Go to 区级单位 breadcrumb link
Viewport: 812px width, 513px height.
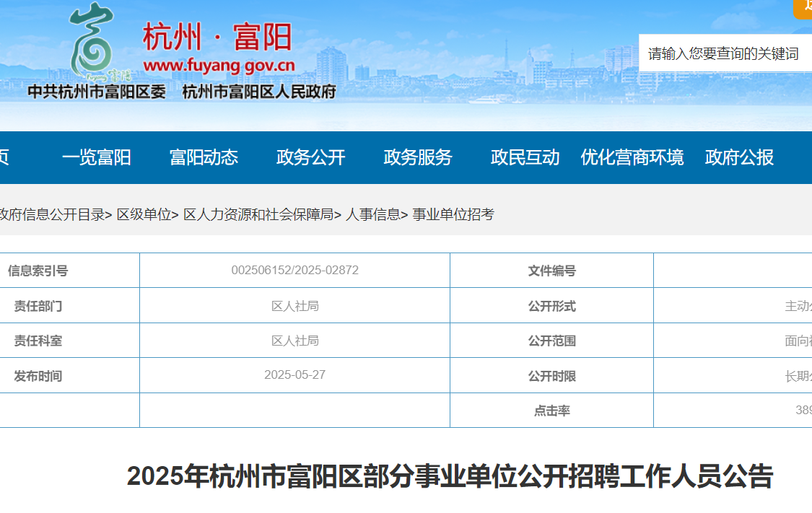click(x=144, y=214)
